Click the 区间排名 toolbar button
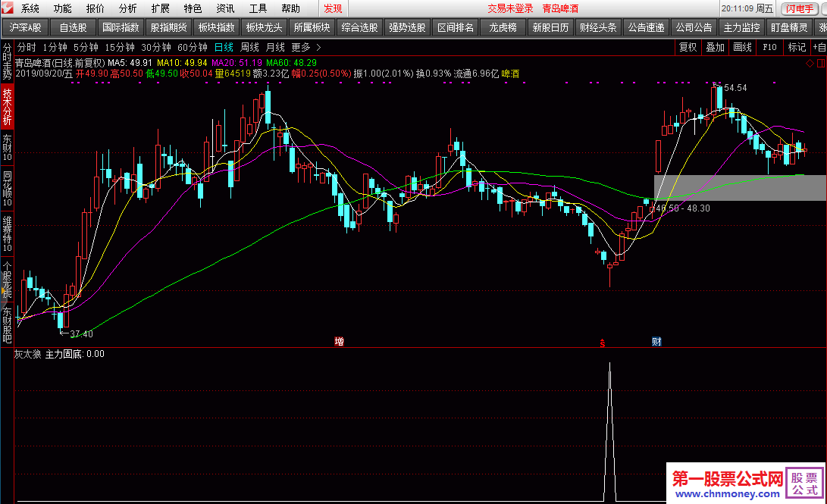Image resolution: width=827 pixels, height=504 pixels. tap(455, 27)
